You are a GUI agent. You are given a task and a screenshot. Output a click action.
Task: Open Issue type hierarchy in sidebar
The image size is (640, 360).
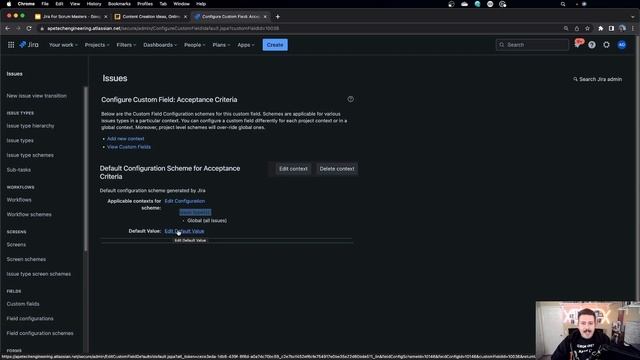[x=30, y=126]
